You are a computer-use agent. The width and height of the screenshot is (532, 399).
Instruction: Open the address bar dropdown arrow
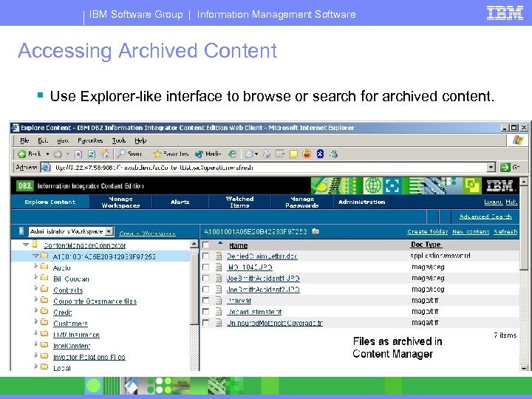[491, 167]
